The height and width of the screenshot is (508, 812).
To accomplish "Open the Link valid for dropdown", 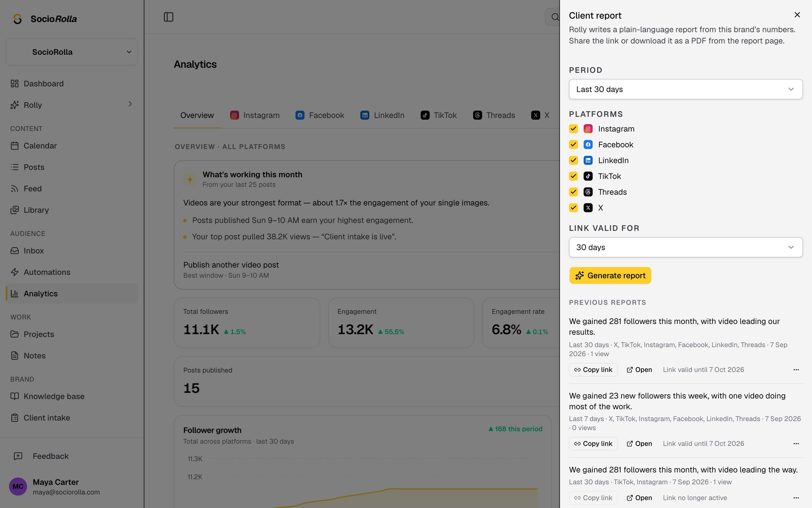I will tap(685, 247).
